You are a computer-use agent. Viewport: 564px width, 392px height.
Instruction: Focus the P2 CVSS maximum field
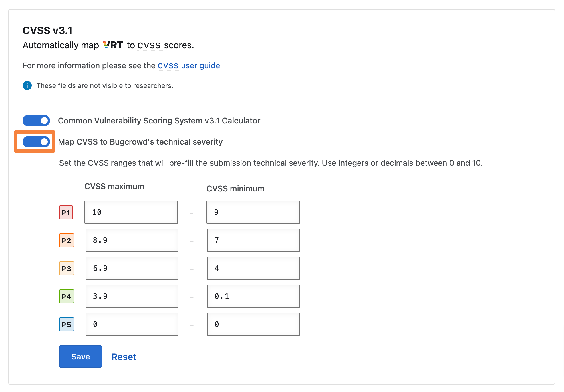pos(132,240)
